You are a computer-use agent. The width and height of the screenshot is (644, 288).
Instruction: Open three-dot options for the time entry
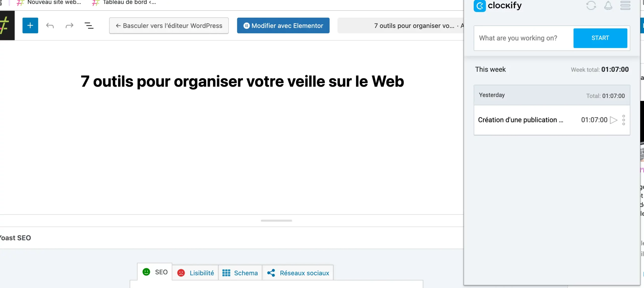[x=624, y=120]
